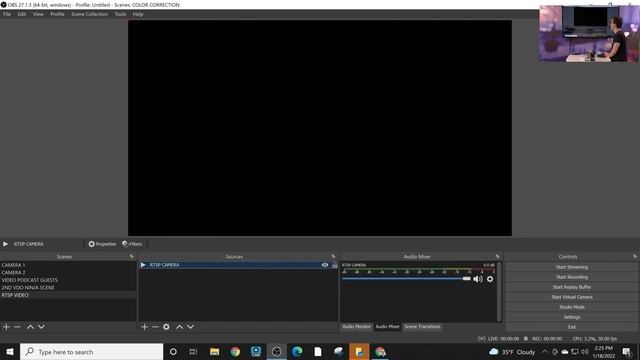The height and width of the screenshot is (360, 640).
Task: Open Task View on the taskbar
Action: (x=193, y=352)
